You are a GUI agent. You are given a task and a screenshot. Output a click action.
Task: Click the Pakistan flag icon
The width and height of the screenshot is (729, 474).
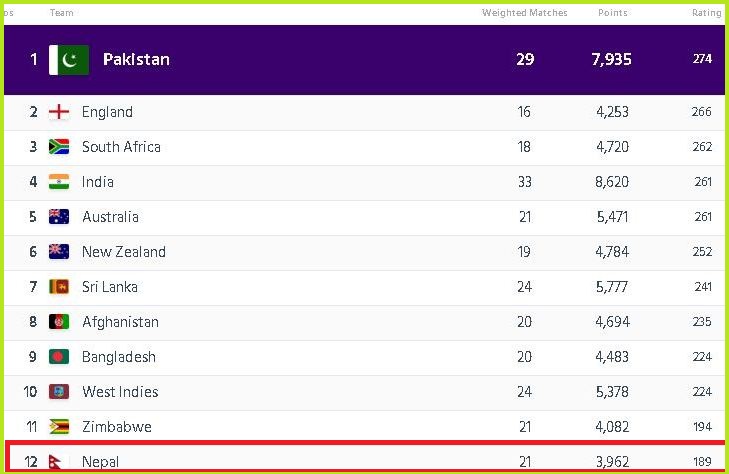(x=69, y=59)
